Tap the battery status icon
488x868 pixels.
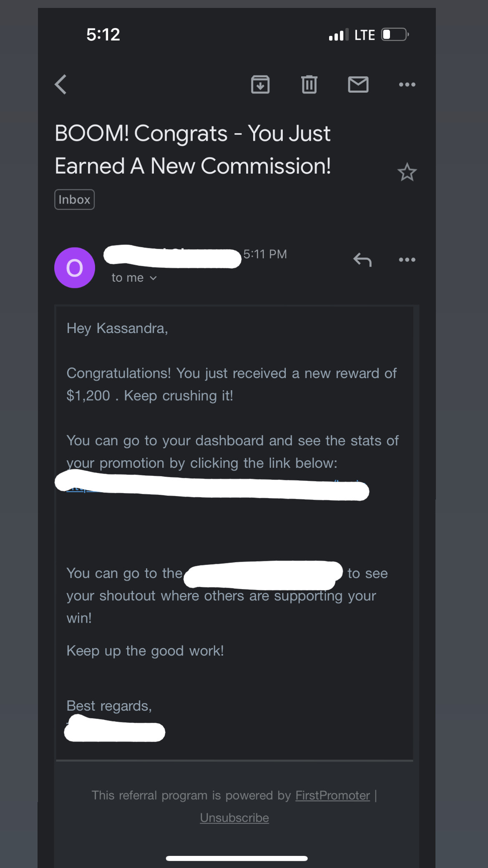click(x=395, y=35)
